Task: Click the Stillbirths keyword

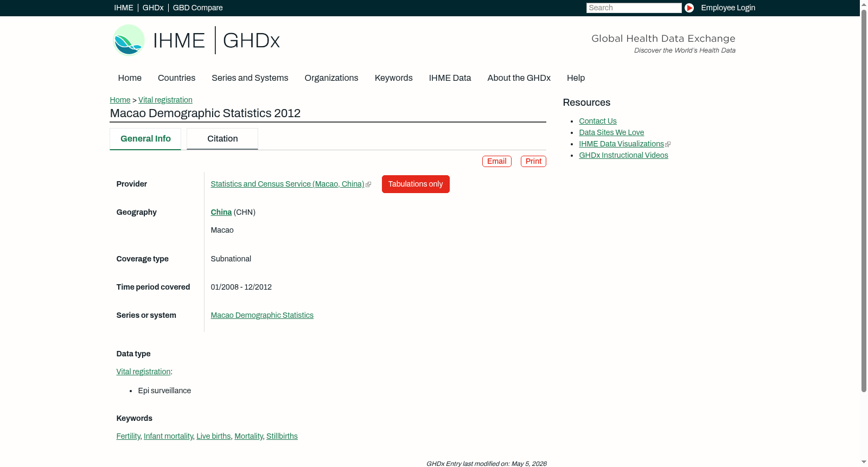Action: (282, 437)
